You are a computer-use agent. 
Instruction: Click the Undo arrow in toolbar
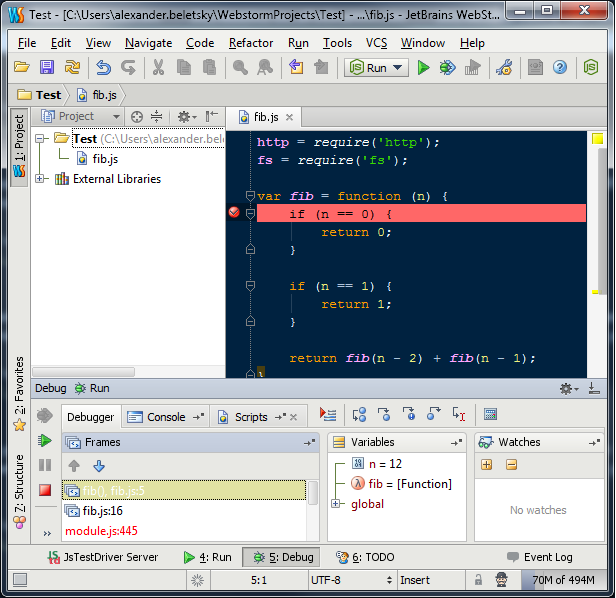pyautogui.click(x=103, y=68)
